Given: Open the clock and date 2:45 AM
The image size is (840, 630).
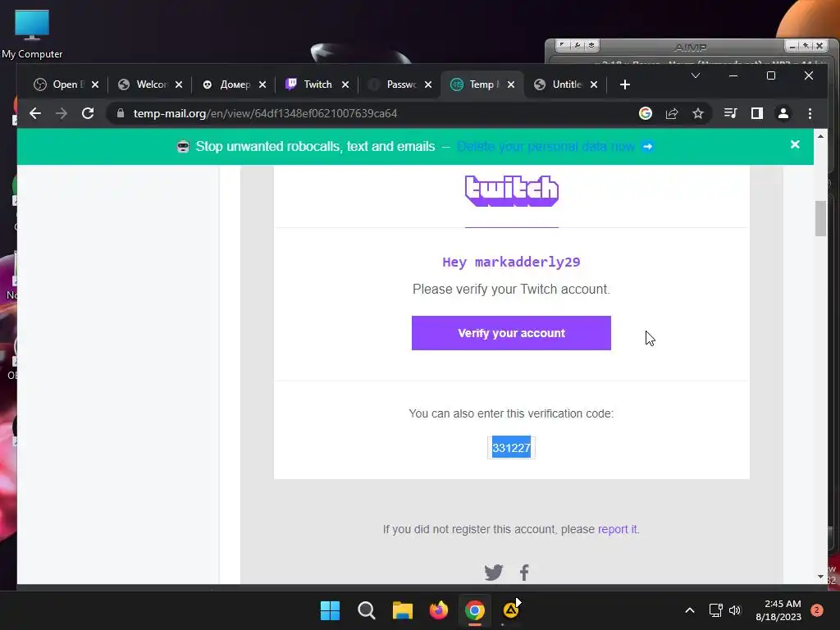Looking at the screenshot, I should pyautogui.click(x=778, y=610).
